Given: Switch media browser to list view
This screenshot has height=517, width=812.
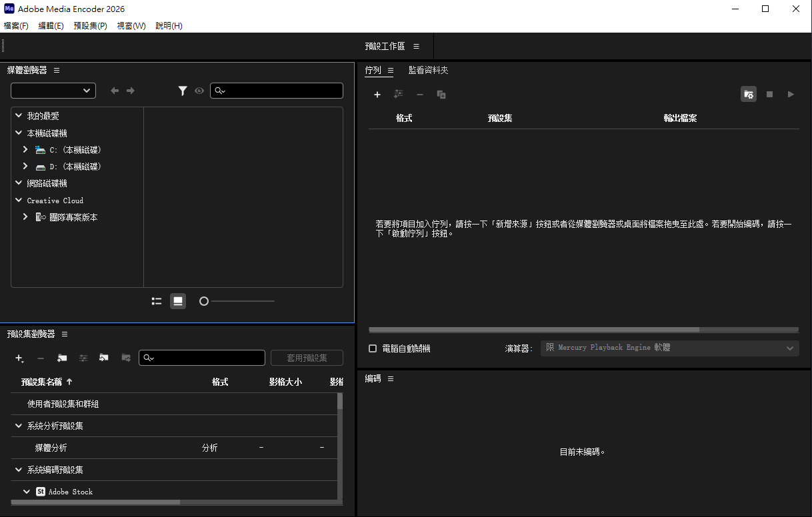Looking at the screenshot, I should click(x=157, y=301).
